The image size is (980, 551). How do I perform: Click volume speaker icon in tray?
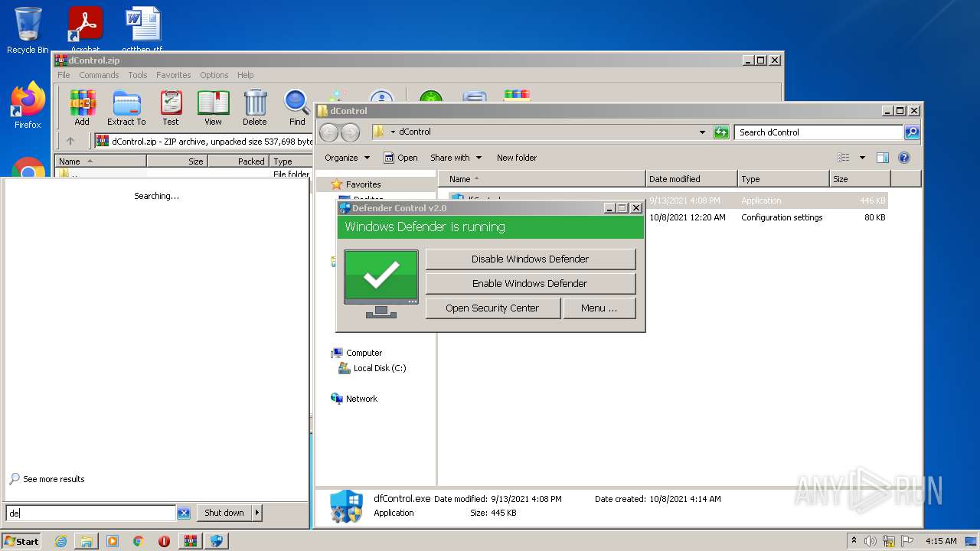coord(871,541)
